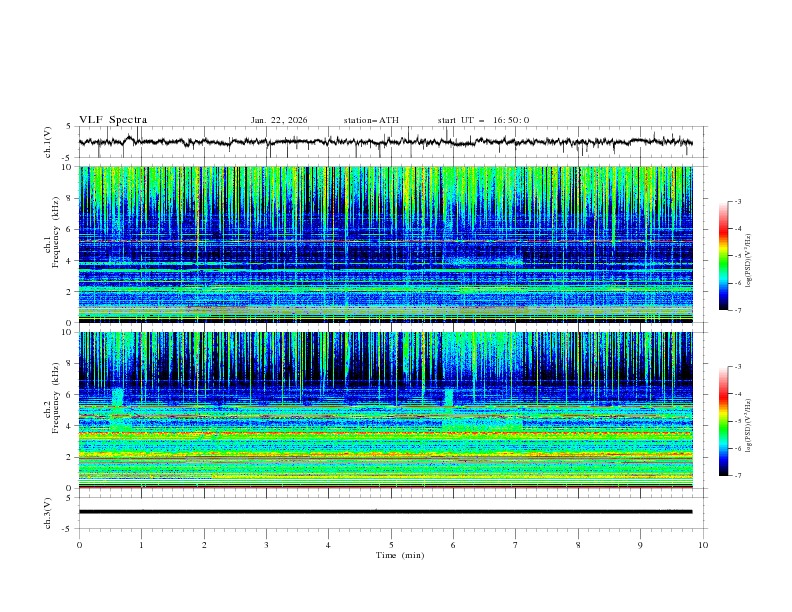Click the ch.1 spectrogram color scale bar
The height and width of the screenshot is (612, 792).
(x=723, y=256)
